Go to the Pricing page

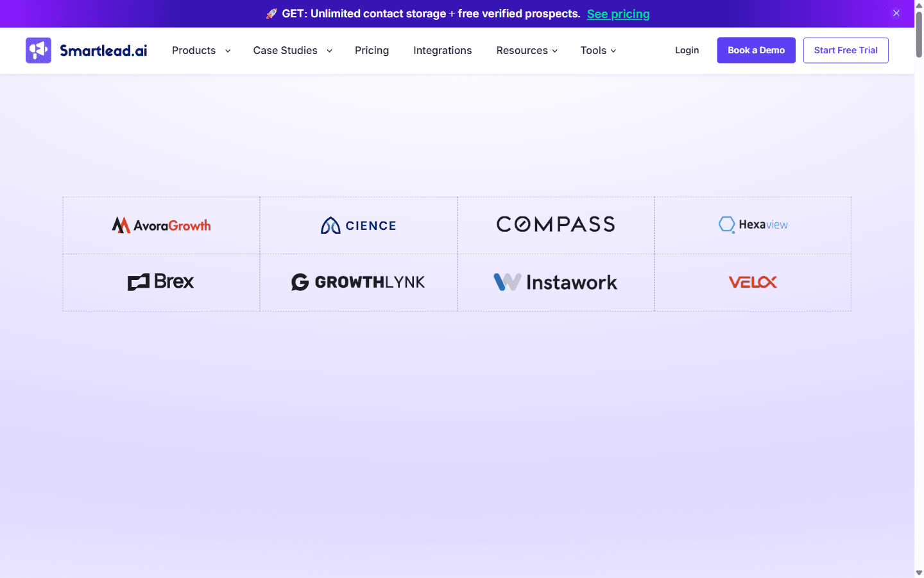click(x=372, y=50)
